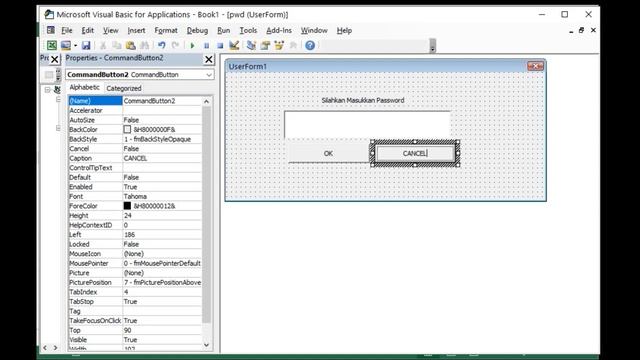Screen dimensions: 640x360
Task: Switch to the Alphabetic tab
Action: (84, 87)
